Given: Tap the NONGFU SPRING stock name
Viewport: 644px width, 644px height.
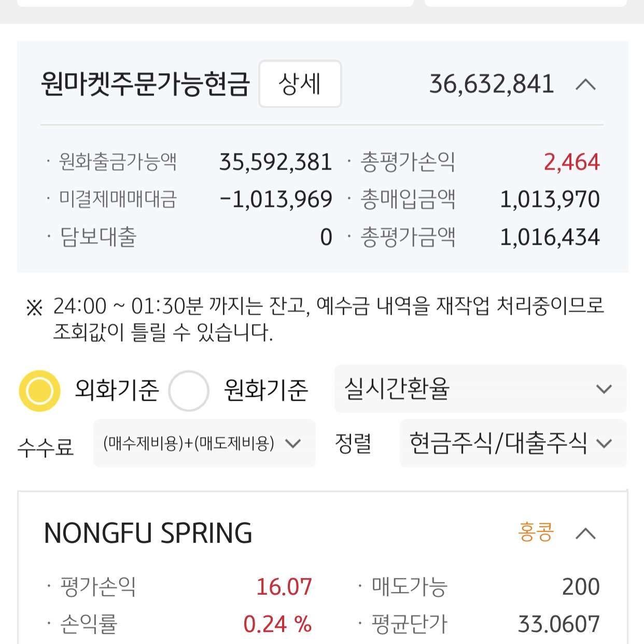Looking at the screenshot, I should point(148,533).
